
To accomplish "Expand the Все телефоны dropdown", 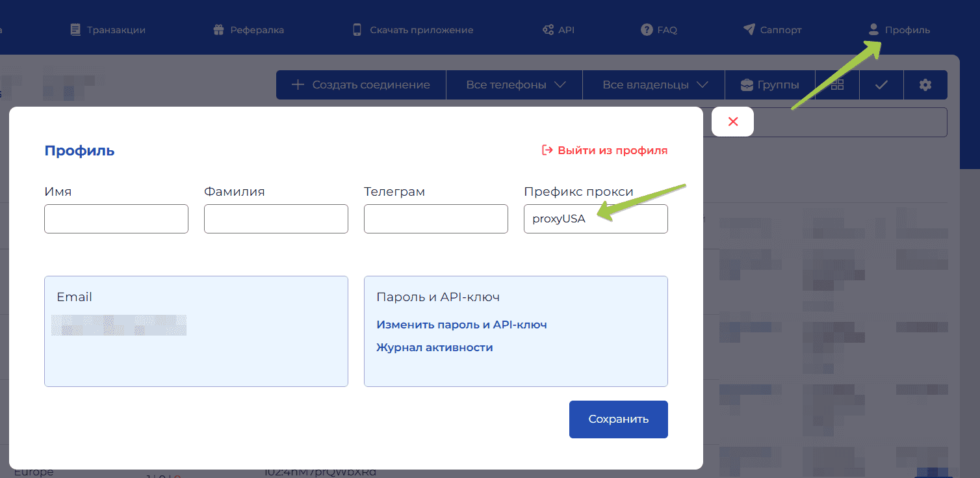I will tap(515, 85).
